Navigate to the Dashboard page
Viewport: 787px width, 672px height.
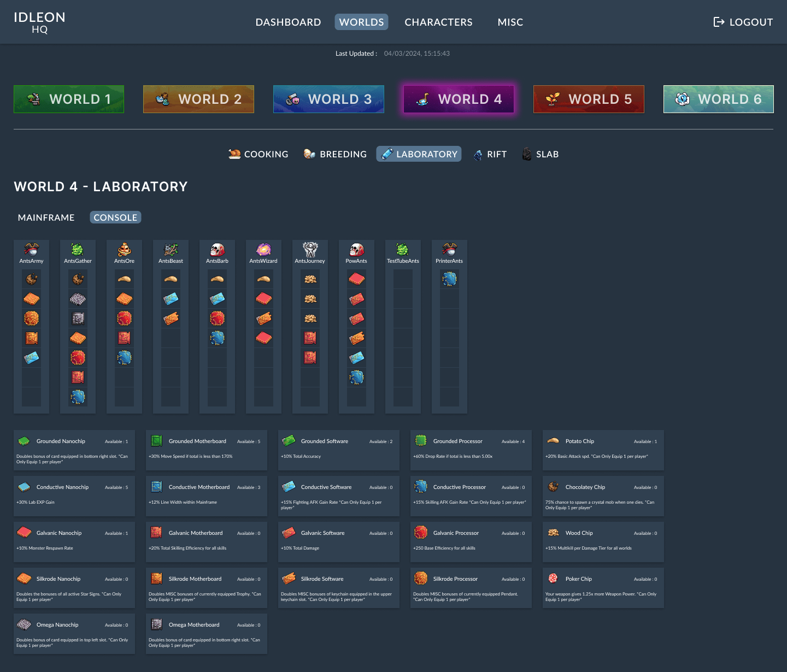288,22
